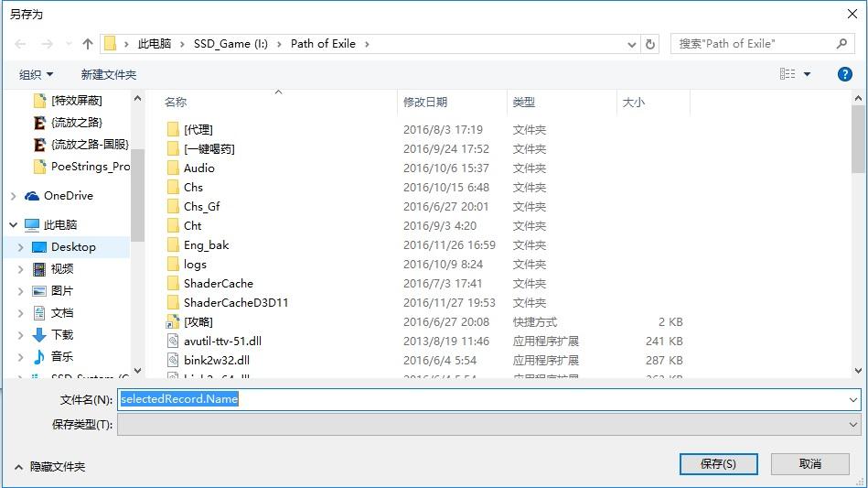Expand the 视频 tree node
The width and height of the screenshot is (868, 488).
pos(20,269)
